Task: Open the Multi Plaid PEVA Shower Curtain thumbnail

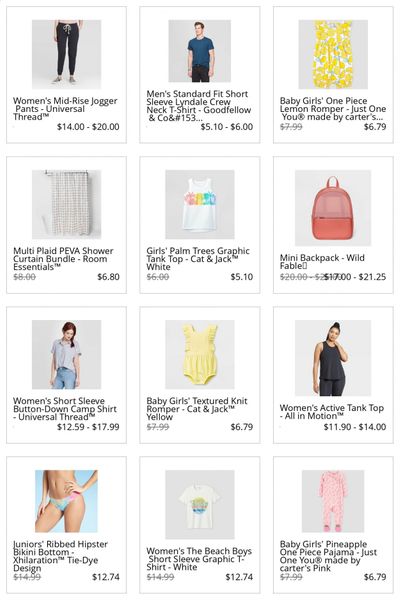Action: [x=66, y=204]
